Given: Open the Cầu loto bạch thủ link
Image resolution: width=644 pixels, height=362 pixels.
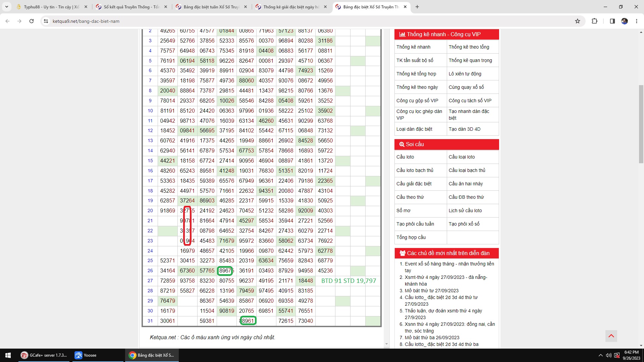Looking at the screenshot, I should click(415, 170).
